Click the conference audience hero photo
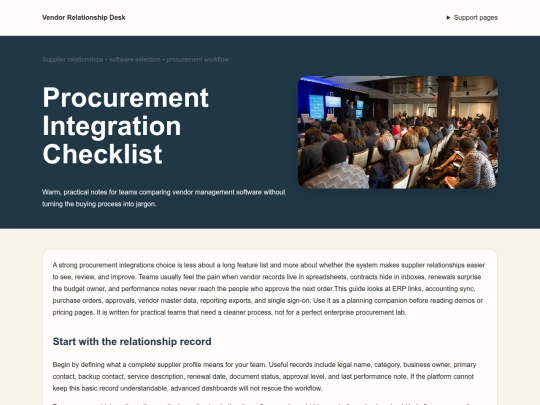The image size is (540, 405). click(x=398, y=132)
